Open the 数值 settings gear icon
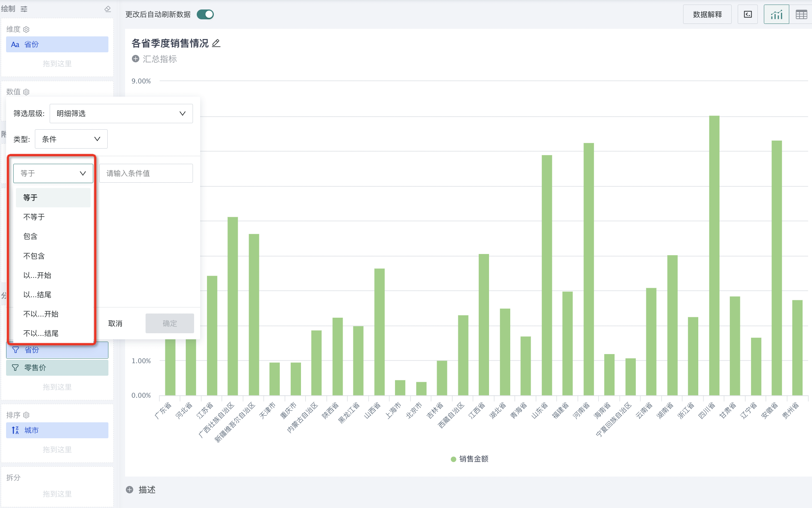 [x=26, y=92]
